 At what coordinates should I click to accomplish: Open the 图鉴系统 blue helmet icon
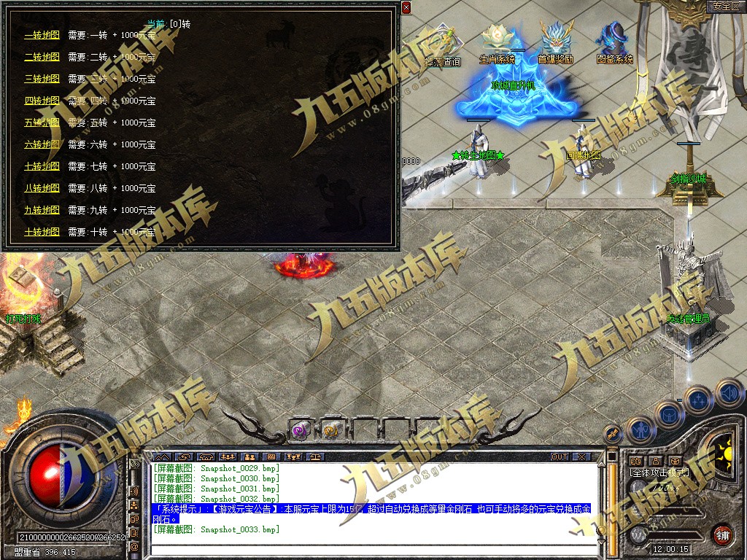tap(614, 44)
